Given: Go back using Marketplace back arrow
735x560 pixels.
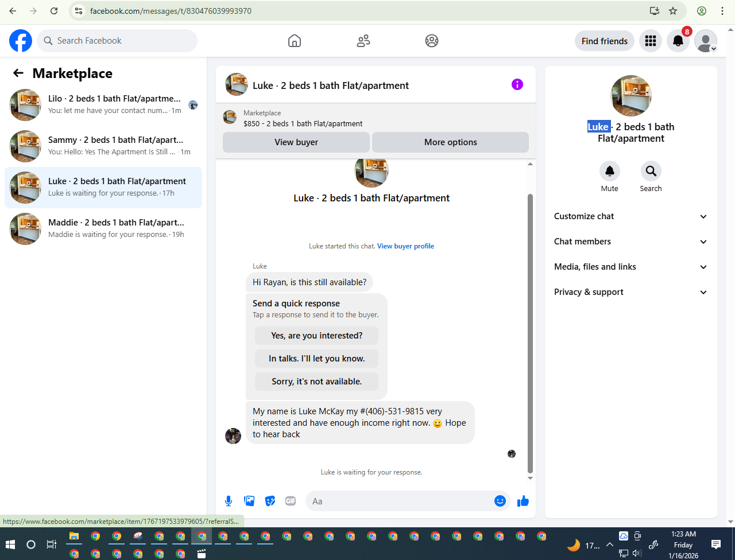Looking at the screenshot, I should [x=18, y=73].
